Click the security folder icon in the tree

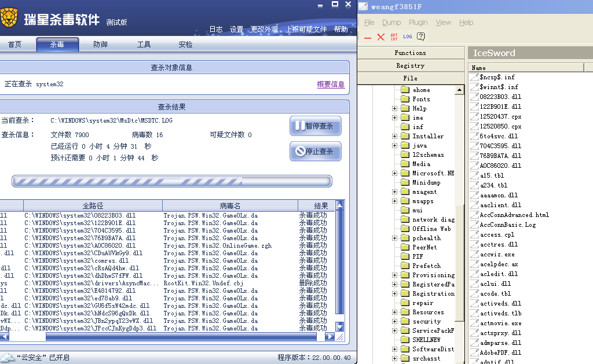pyautogui.click(x=405, y=321)
